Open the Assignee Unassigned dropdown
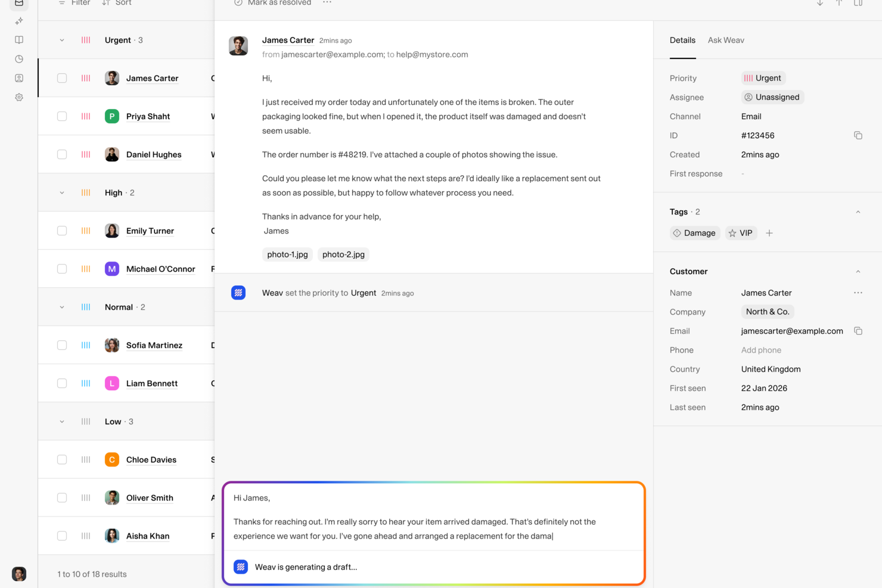The height and width of the screenshot is (588, 882). [x=772, y=97]
